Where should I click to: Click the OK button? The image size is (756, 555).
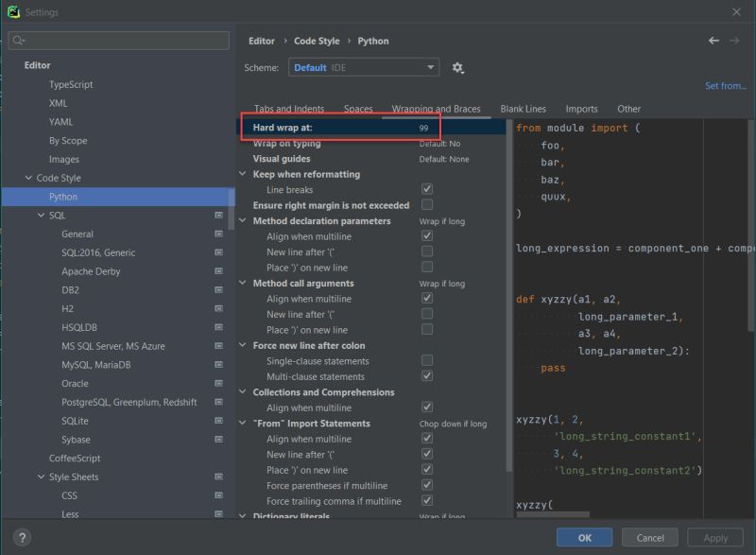(584, 536)
